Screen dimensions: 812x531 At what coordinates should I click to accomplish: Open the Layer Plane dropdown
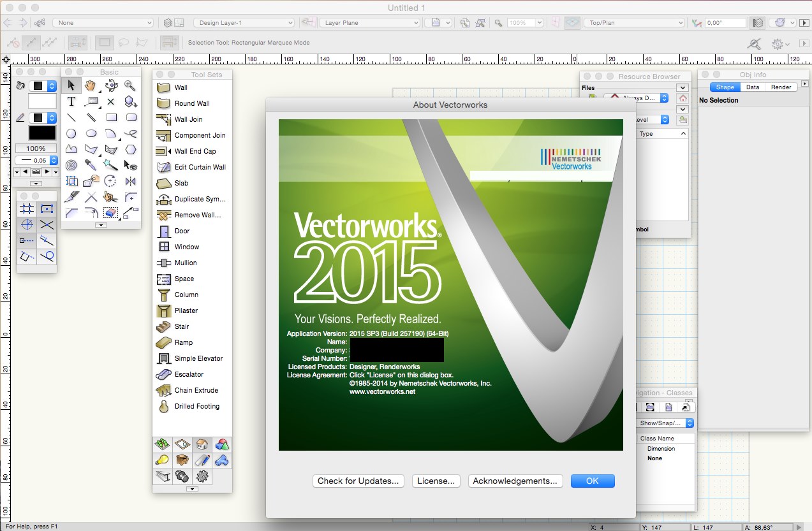tap(369, 22)
